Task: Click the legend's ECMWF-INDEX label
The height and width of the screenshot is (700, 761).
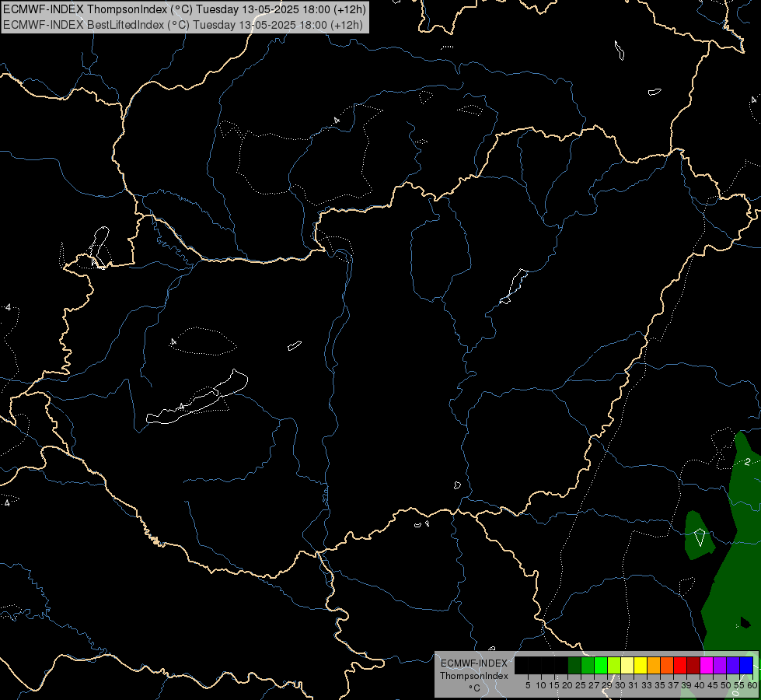Action: pos(473,663)
